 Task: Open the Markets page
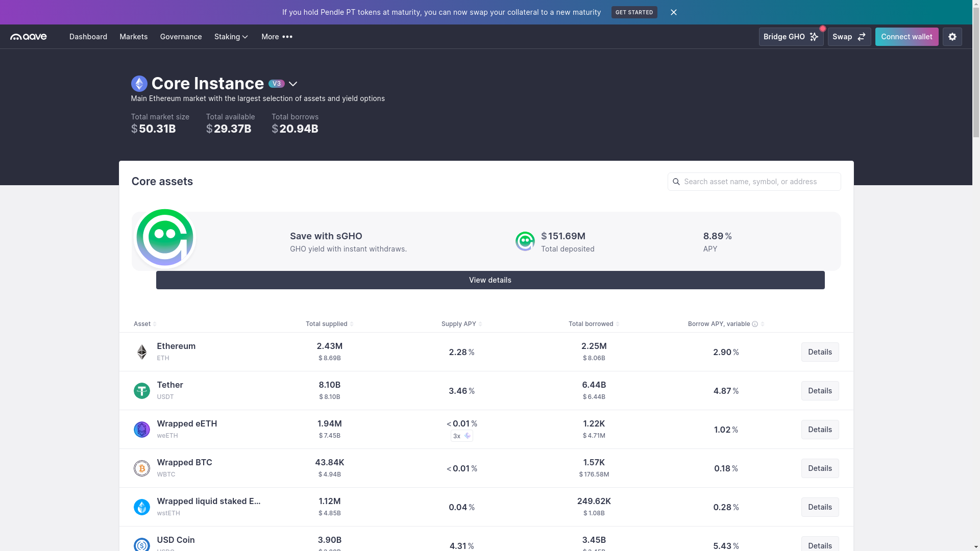pyautogui.click(x=134, y=37)
